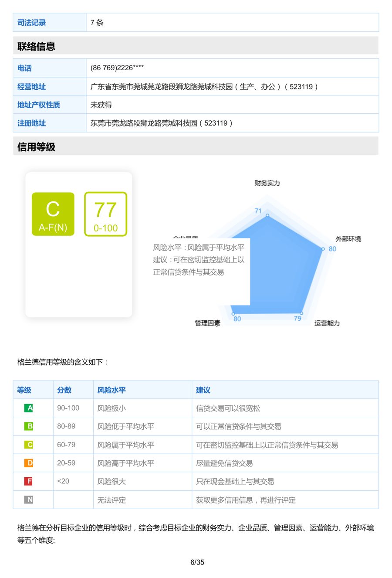Click the 可以正常信贷条件与其交易 suggestion

point(239,426)
